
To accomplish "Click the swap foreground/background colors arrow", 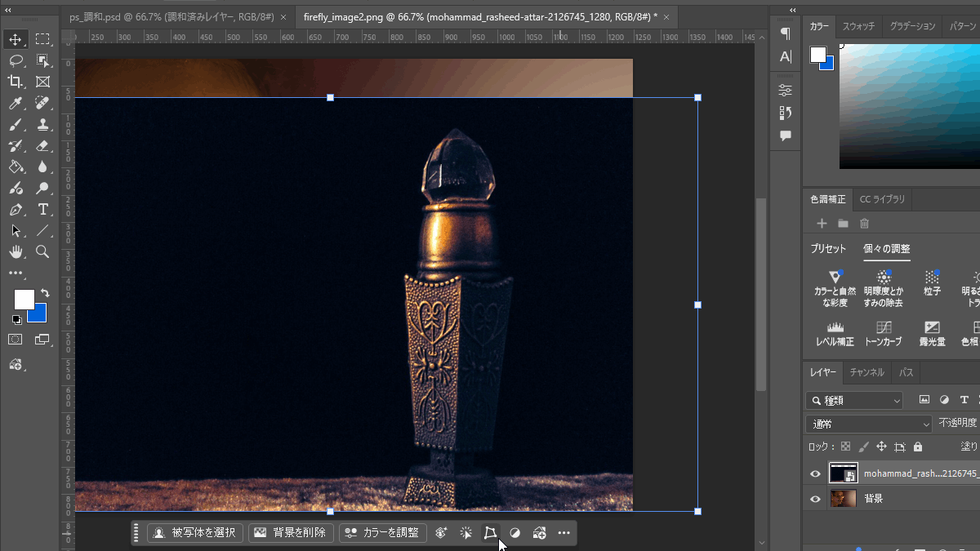I will click(46, 292).
